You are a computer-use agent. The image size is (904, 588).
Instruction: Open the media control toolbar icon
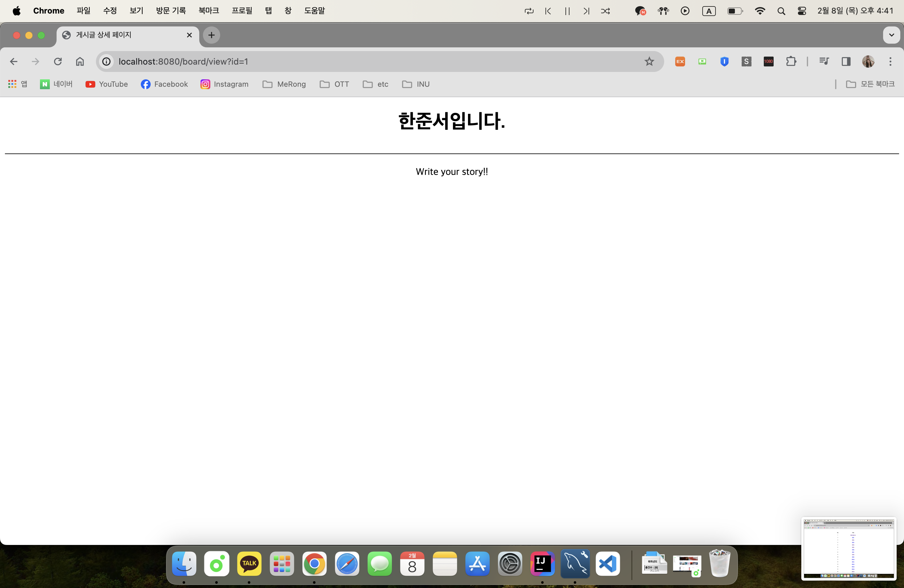pyautogui.click(x=823, y=62)
